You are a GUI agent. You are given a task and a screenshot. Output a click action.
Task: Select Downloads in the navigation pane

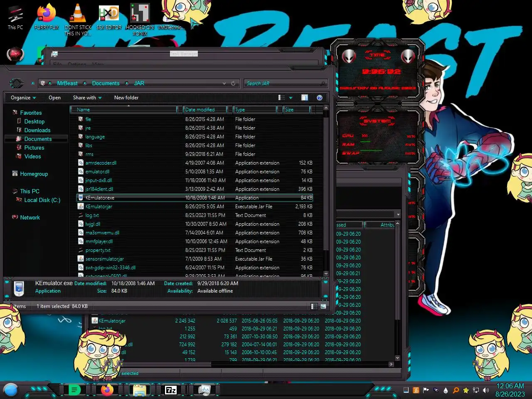point(37,130)
